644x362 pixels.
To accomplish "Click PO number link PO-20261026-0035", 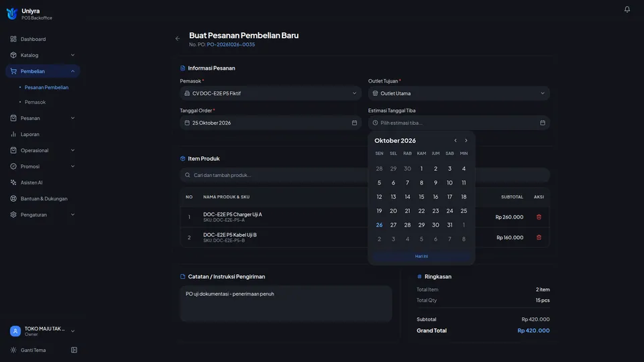I will [x=231, y=44].
